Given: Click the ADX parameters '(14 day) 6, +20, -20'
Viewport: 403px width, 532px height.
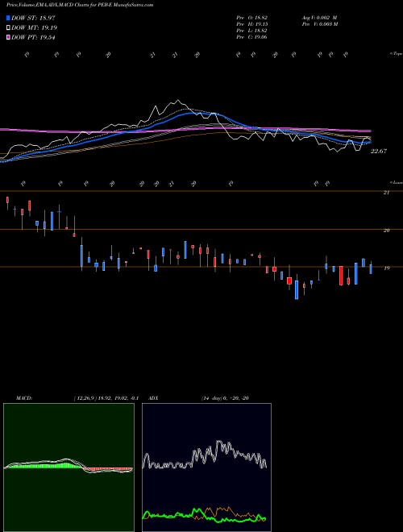Looking at the screenshot, I should [225, 398].
